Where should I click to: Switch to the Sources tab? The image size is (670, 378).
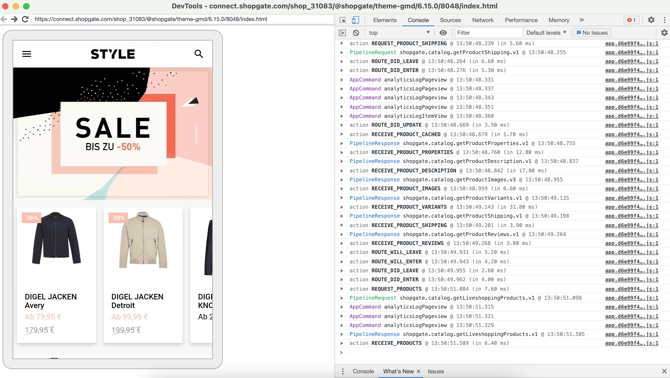pyautogui.click(x=450, y=20)
